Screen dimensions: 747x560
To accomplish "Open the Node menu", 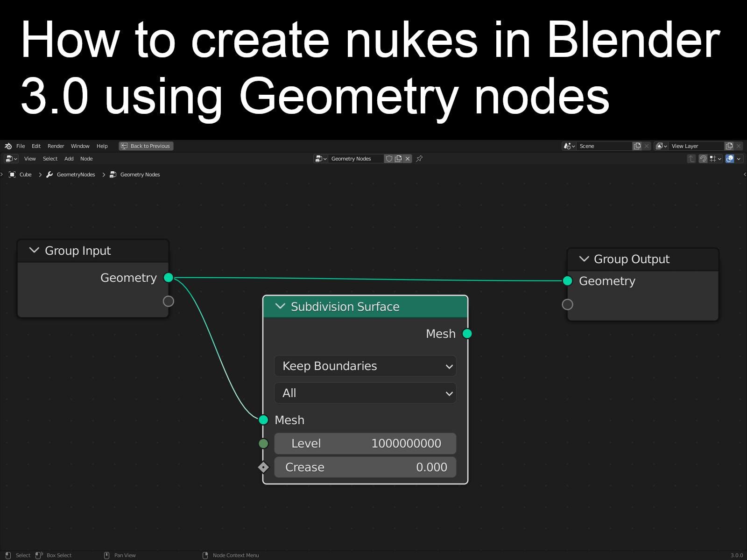I will click(x=86, y=159).
